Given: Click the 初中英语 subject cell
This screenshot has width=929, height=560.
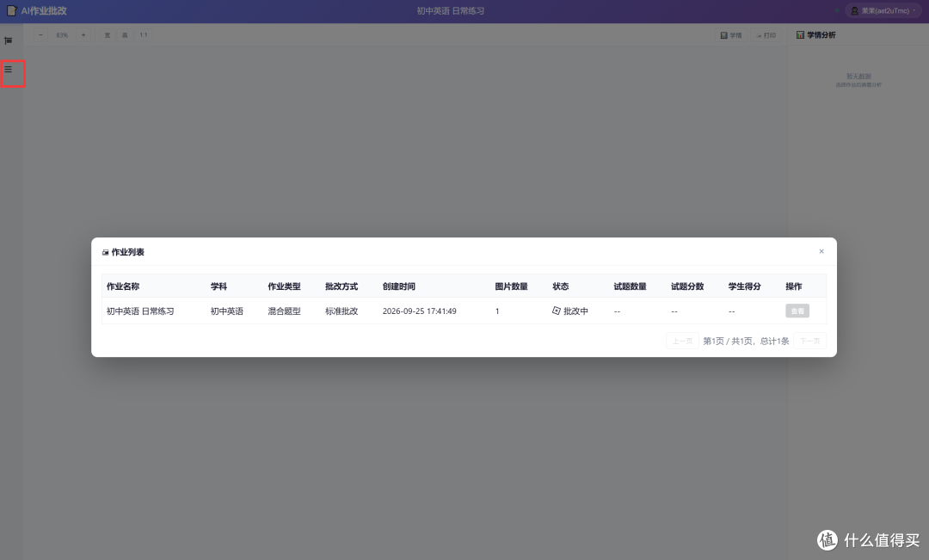Looking at the screenshot, I should pos(227,311).
